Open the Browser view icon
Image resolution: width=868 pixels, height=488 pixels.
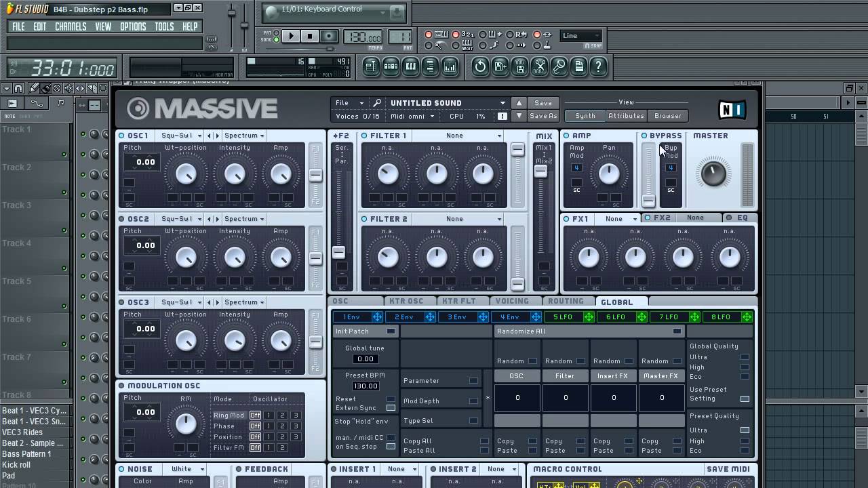pyautogui.click(x=430, y=66)
